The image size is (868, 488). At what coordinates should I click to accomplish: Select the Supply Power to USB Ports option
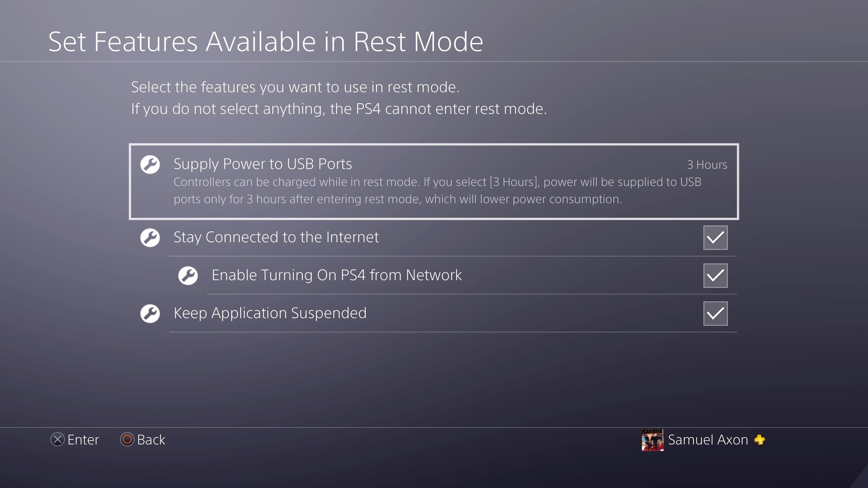pyautogui.click(x=434, y=181)
